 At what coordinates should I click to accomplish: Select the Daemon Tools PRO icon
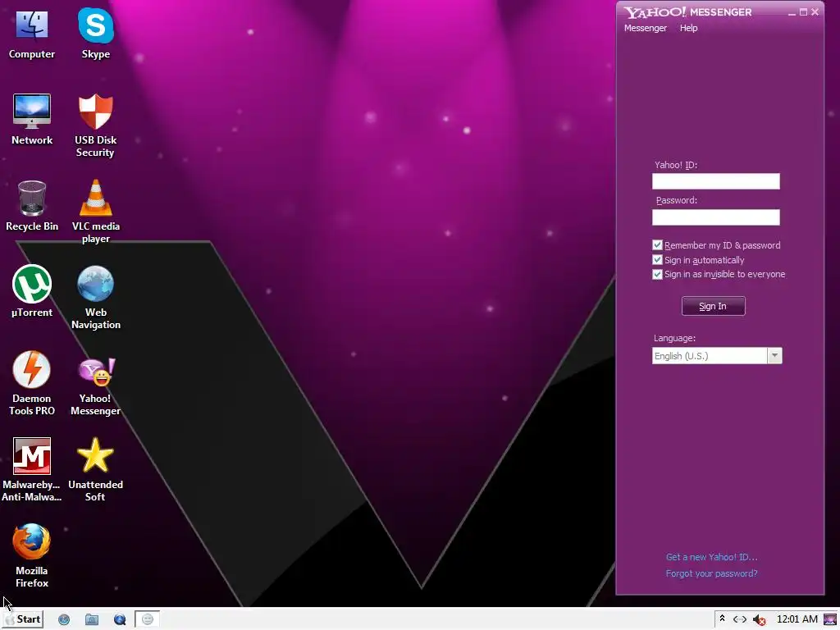tap(32, 383)
